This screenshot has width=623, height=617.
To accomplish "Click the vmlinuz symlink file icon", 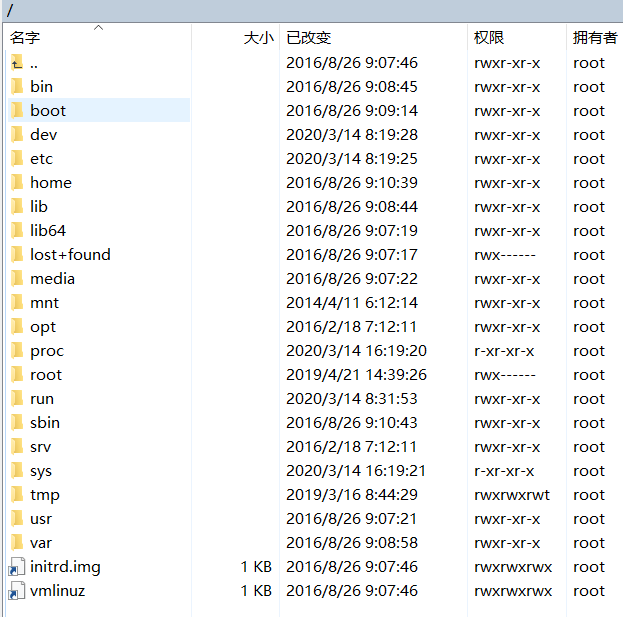I will pos(17,591).
